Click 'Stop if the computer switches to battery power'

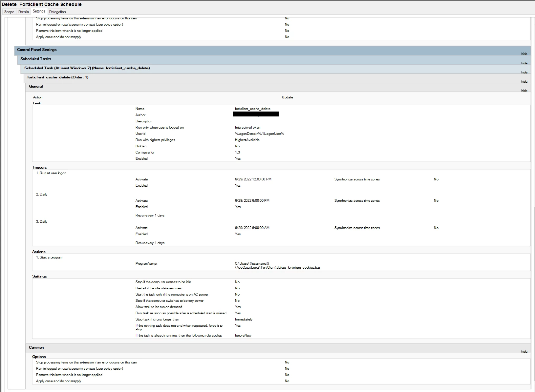coord(169,301)
